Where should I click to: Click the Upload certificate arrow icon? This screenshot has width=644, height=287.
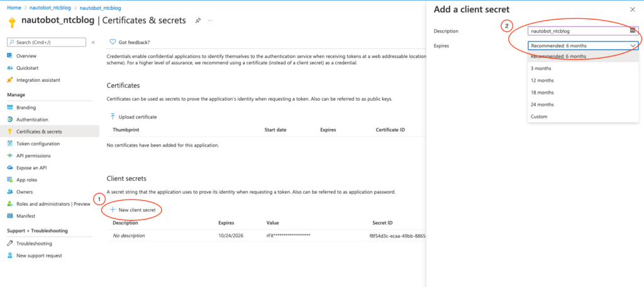pyautogui.click(x=113, y=117)
